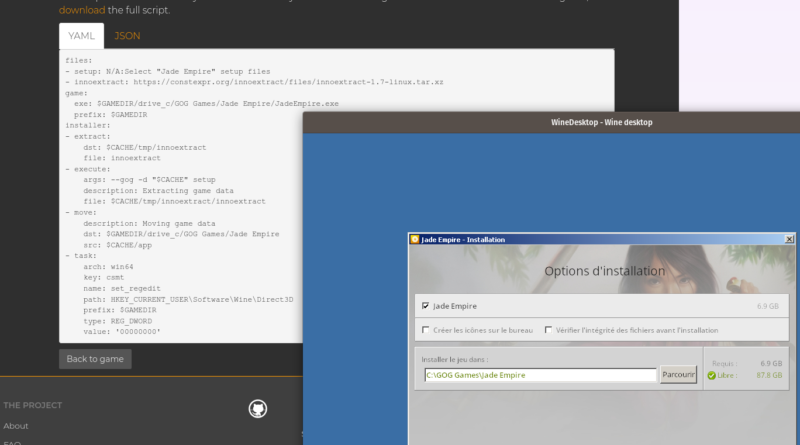Image resolution: width=800 pixels, height=445 pixels.
Task: Enable Vérifier l'intégrité des fichiers checkbox
Action: click(548, 330)
